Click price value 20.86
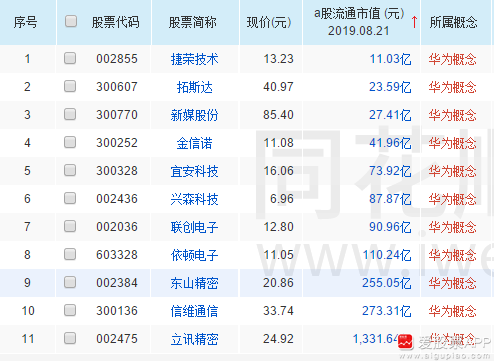 (278, 283)
